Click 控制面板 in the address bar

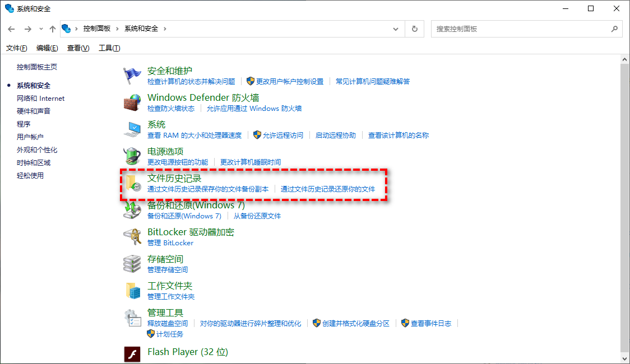(x=97, y=29)
